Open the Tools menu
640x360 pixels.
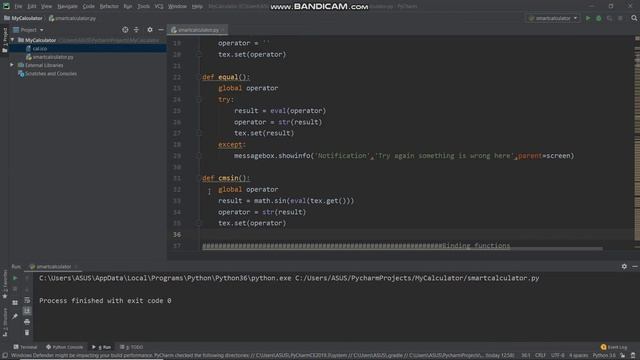click(x=143, y=6)
